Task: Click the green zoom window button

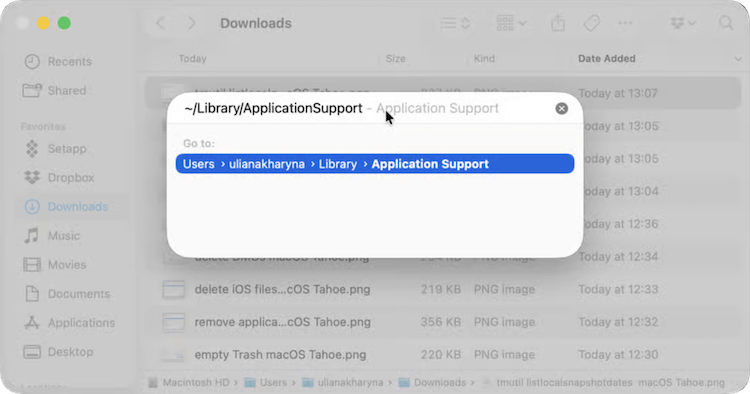Action: tap(64, 23)
